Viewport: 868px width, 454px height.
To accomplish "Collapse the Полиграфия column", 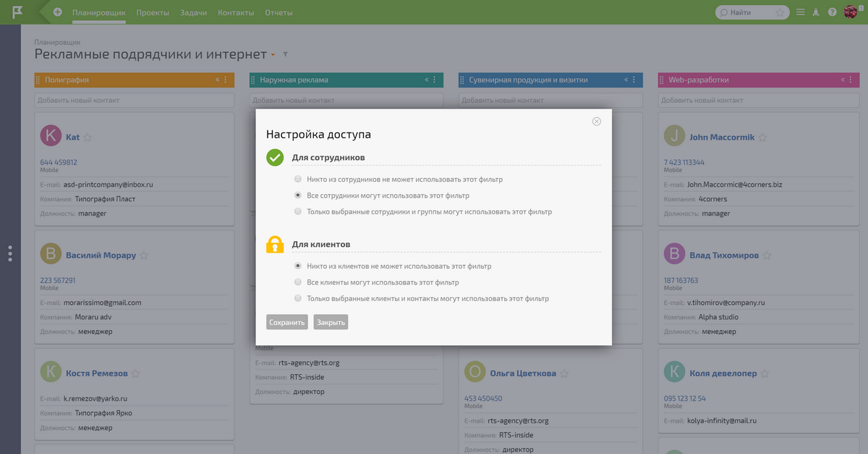I will [x=217, y=80].
